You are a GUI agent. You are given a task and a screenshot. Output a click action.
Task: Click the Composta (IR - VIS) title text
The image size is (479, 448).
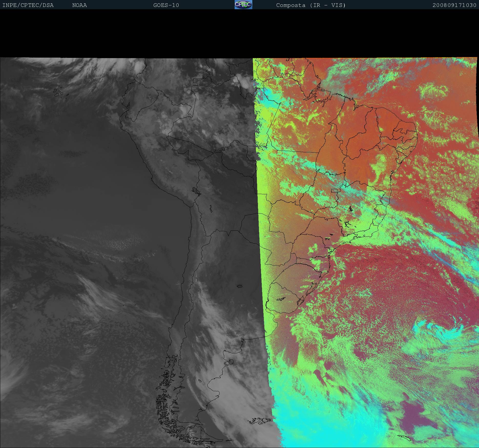click(311, 5)
